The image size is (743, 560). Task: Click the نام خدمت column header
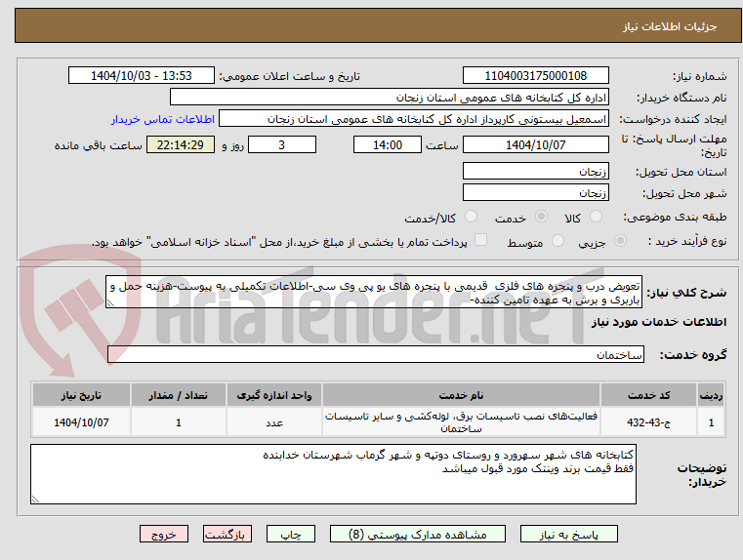(x=461, y=395)
